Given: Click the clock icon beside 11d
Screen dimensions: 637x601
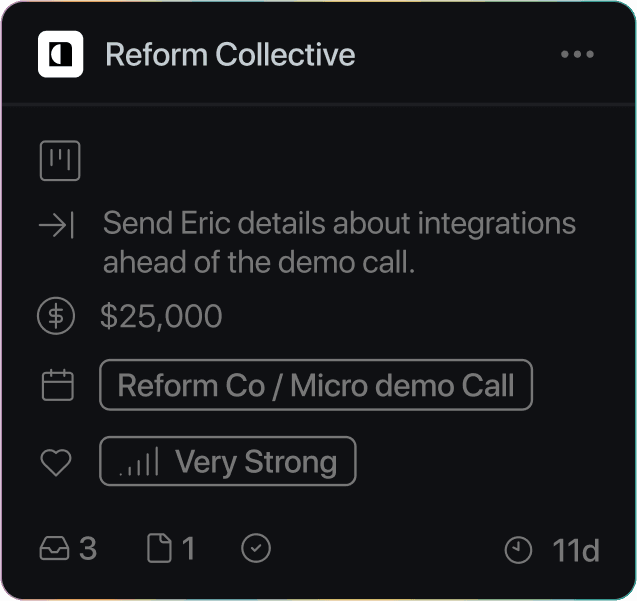Looking at the screenshot, I should click(518, 550).
